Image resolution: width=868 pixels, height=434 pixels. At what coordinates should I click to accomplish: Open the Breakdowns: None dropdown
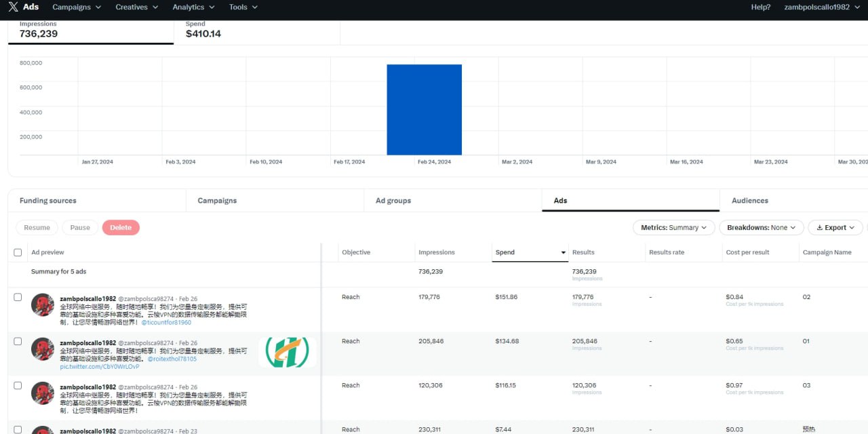761,228
